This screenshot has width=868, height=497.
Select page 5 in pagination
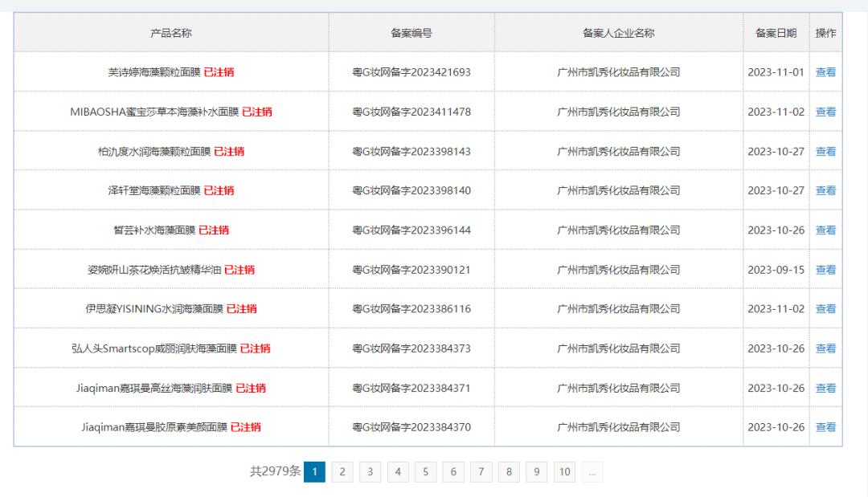pos(425,472)
